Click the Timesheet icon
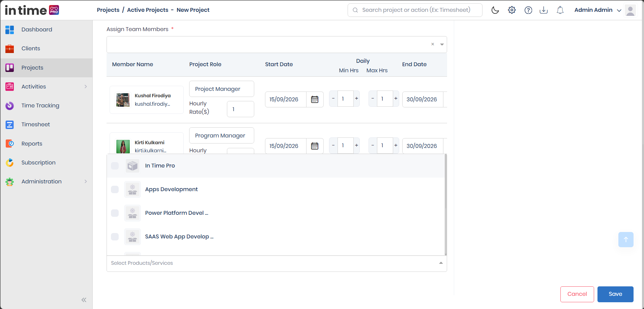The width and height of the screenshot is (644, 309). pos(10,125)
